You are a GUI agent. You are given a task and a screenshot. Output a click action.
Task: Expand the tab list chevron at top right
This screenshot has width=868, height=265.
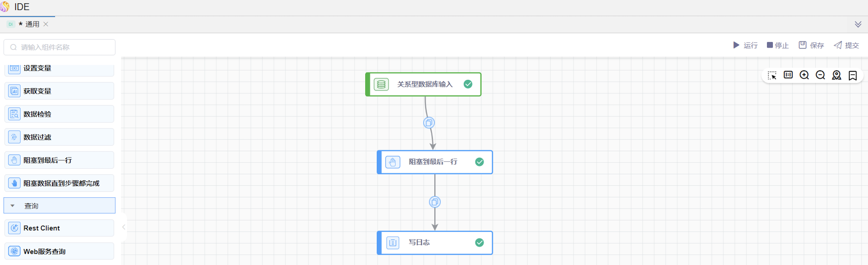(x=858, y=24)
